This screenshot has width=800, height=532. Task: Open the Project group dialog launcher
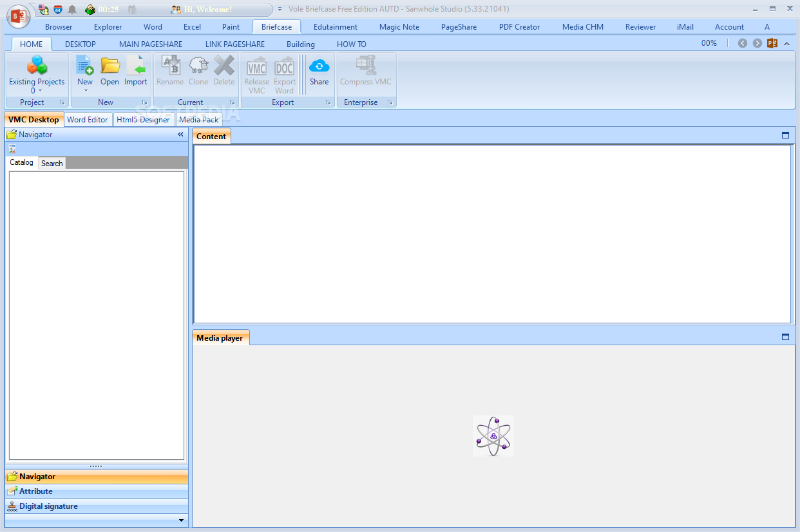click(x=62, y=102)
